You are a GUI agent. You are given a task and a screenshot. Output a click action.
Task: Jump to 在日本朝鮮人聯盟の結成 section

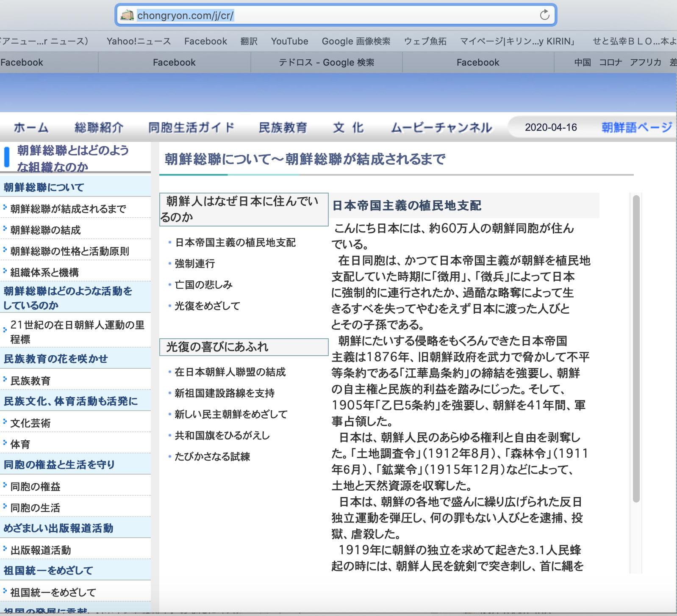click(x=230, y=372)
